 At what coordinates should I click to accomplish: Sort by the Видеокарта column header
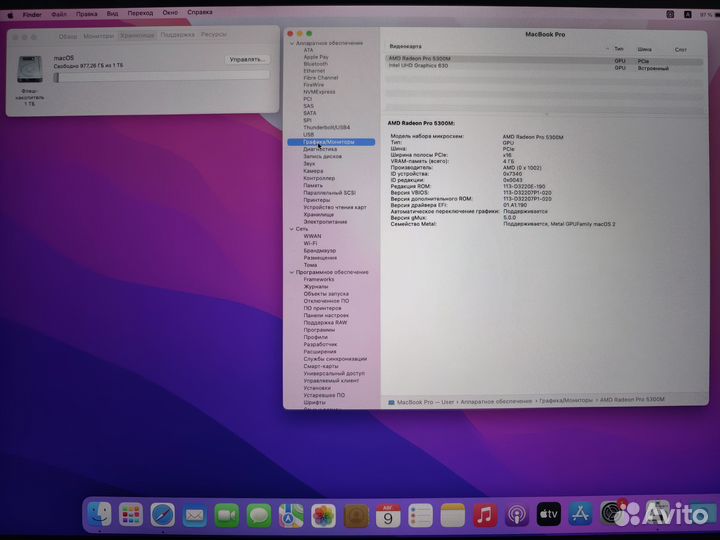point(405,46)
